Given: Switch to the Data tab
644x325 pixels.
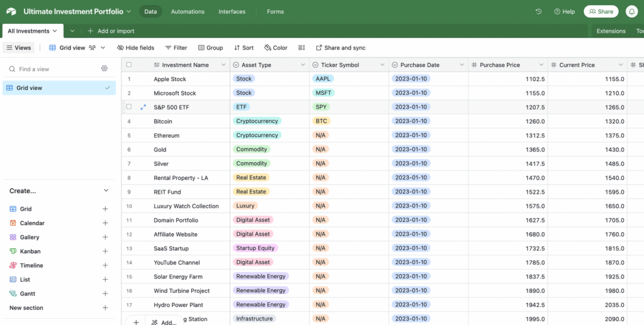Looking at the screenshot, I should tap(150, 11).
